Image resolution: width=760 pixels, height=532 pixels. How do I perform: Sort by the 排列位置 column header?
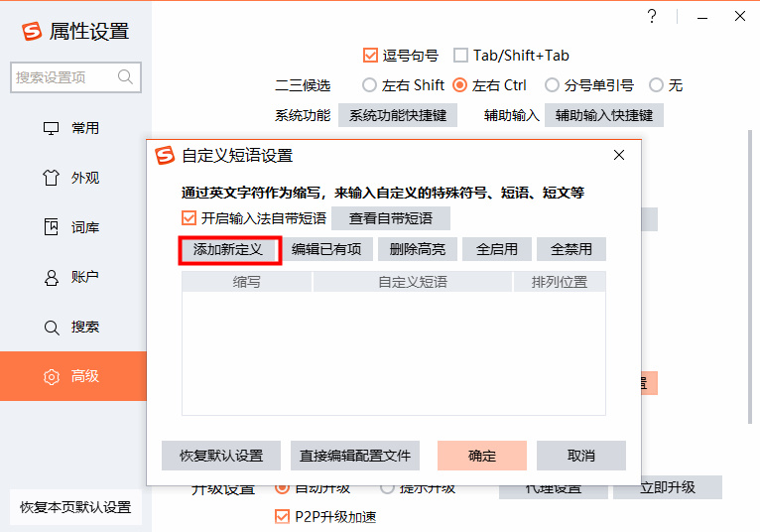[x=560, y=282]
